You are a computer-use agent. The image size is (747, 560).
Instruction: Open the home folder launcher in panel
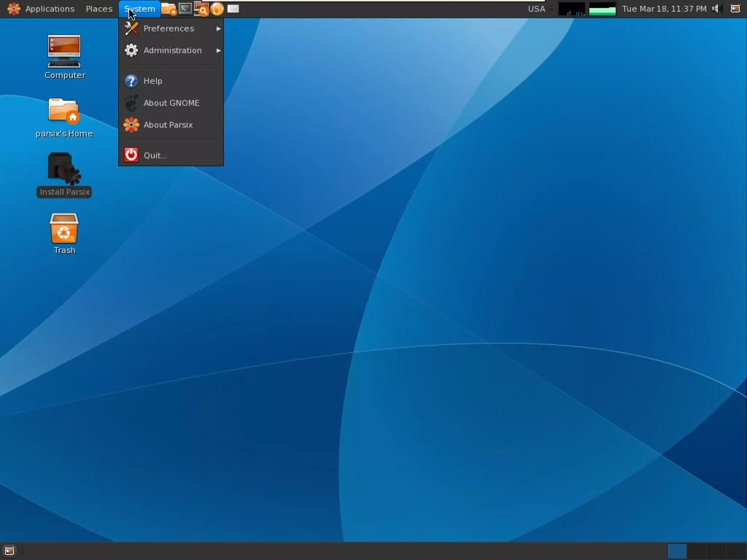[x=169, y=9]
